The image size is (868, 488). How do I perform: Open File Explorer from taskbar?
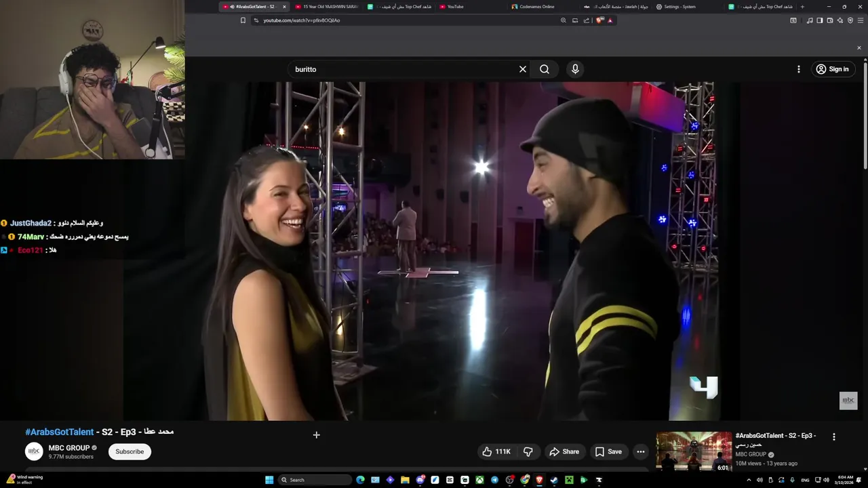[x=405, y=480]
